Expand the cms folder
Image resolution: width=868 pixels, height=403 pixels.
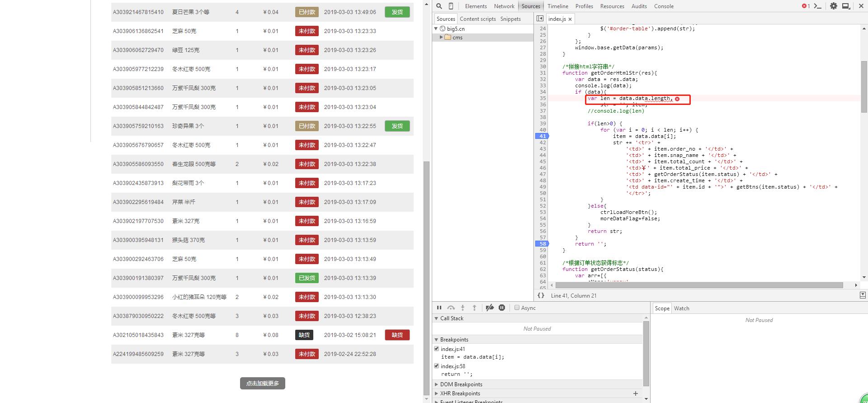tap(442, 38)
